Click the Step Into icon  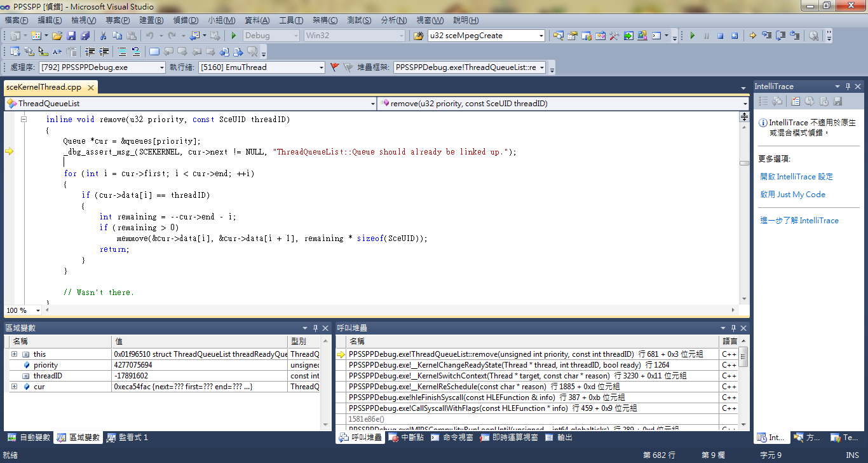[766, 36]
